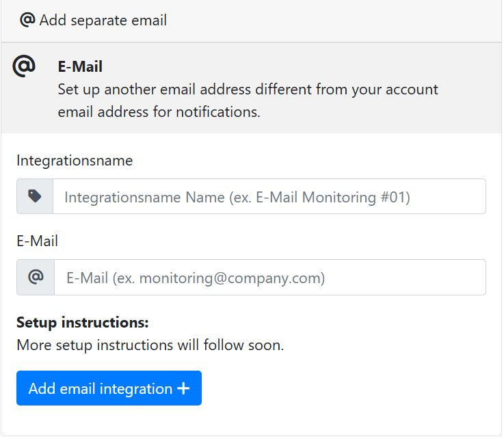Focus the E-Mail address text input
This screenshot has height=439, width=504.
pyautogui.click(x=269, y=278)
